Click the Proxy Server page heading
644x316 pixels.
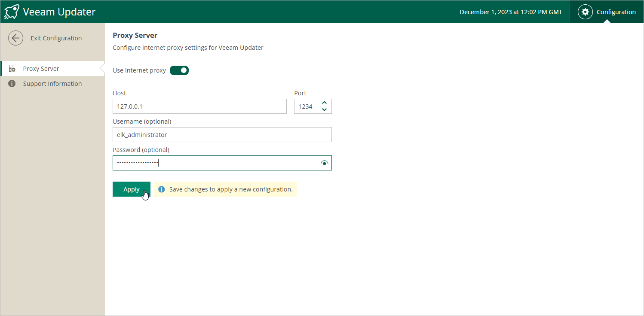click(135, 35)
